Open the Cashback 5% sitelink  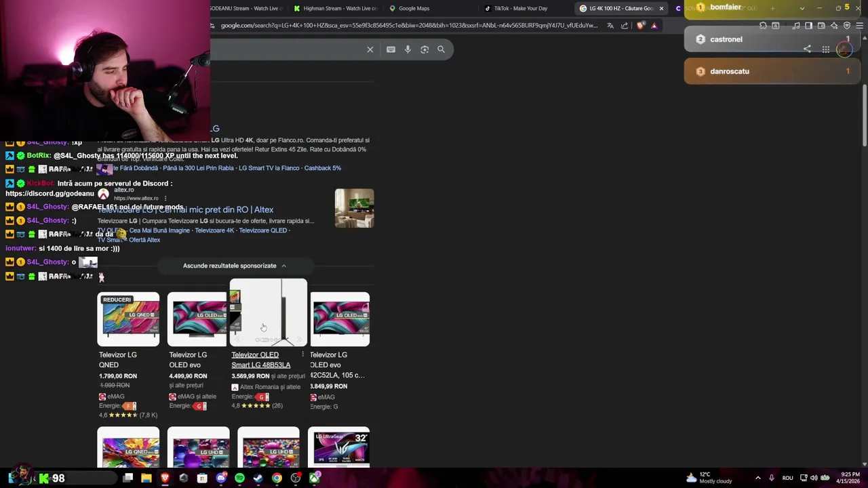click(x=323, y=168)
